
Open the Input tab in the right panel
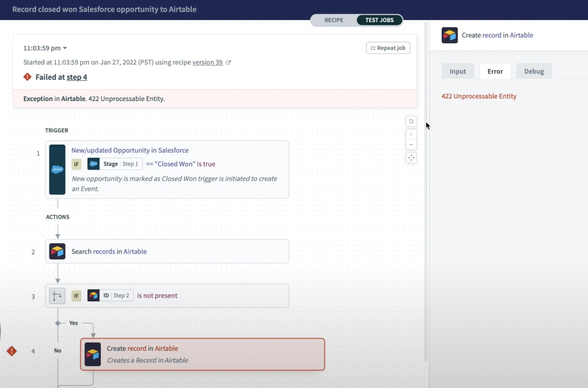[x=458, y=71]
